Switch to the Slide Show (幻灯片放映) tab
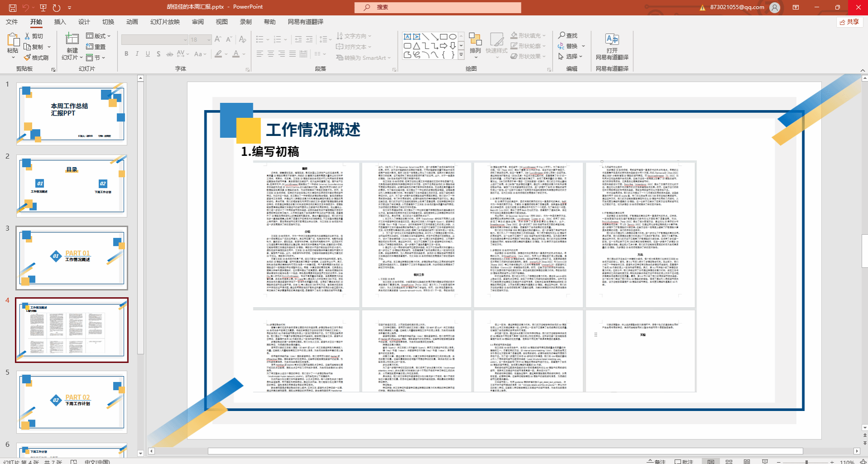The image size is (868, 464). 165,22
